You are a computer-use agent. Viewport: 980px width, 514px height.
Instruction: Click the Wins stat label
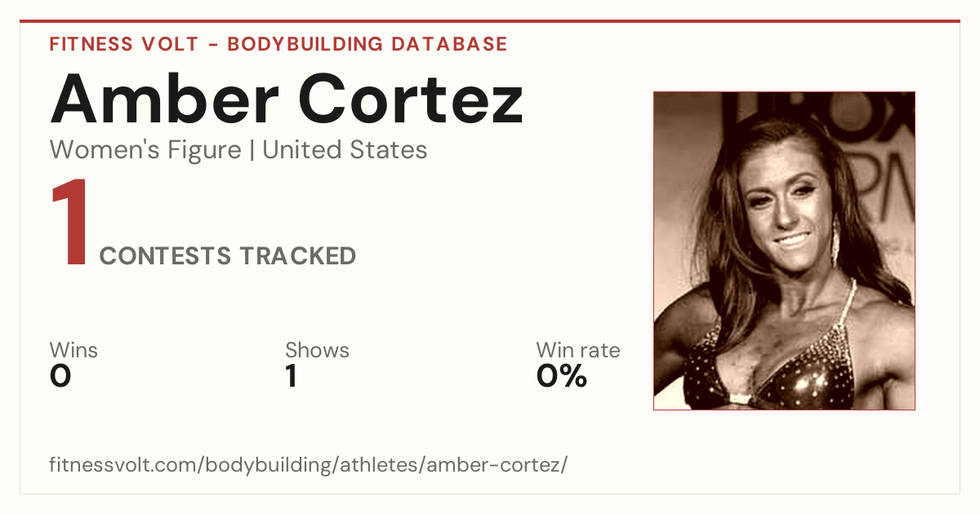[73, 351]
